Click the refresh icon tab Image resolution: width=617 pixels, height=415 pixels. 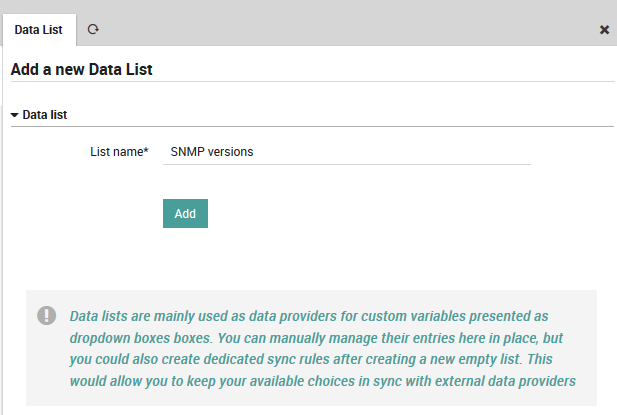point(93,29)
